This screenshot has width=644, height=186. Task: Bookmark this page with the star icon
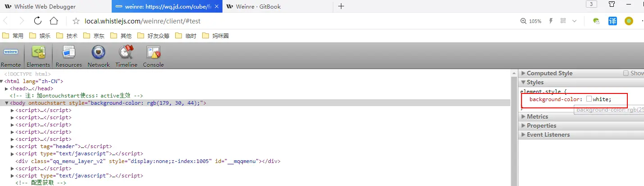click(x=76, y=21)
